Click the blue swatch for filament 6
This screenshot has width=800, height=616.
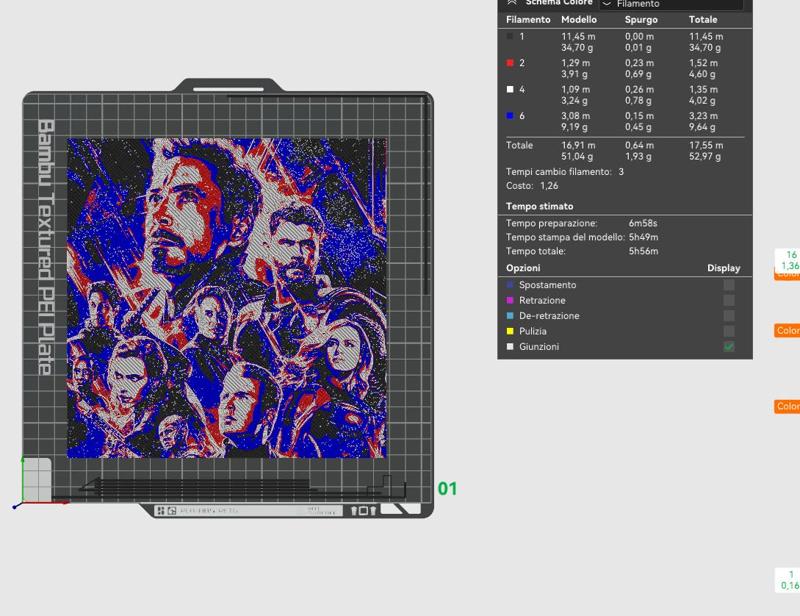(x=510, y=116)
